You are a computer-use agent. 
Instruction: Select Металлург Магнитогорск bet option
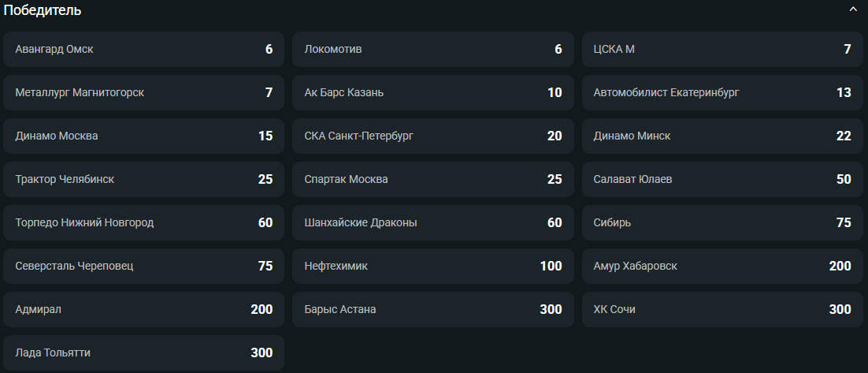tap(144, 92)
